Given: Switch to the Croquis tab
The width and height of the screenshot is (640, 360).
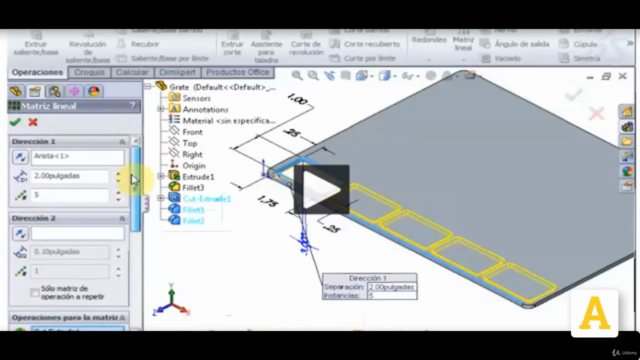Looking at the screenshot, I should [x=89, y=72].
